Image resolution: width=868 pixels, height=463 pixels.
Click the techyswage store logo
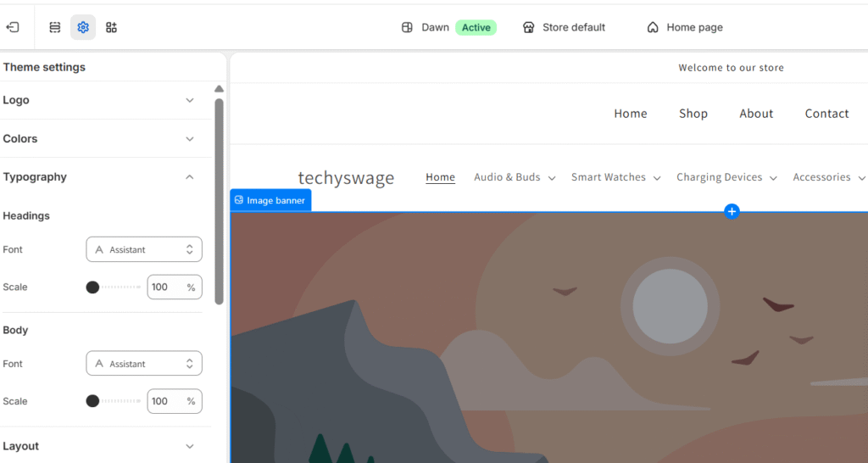tap(346, 178)
